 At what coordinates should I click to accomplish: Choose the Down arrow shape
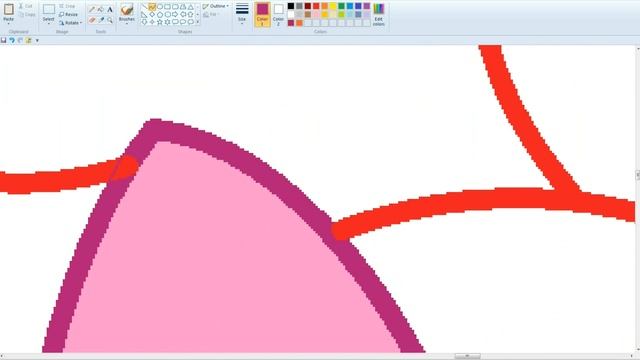(x=144, y=22)
